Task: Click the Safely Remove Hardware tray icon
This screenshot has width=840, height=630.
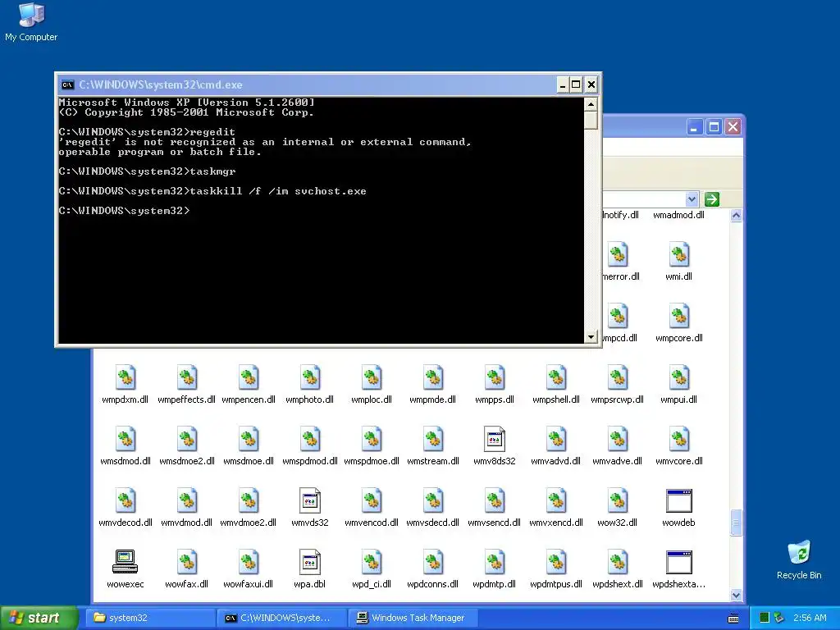Action: pyautogui.click(x=779, y=618)
